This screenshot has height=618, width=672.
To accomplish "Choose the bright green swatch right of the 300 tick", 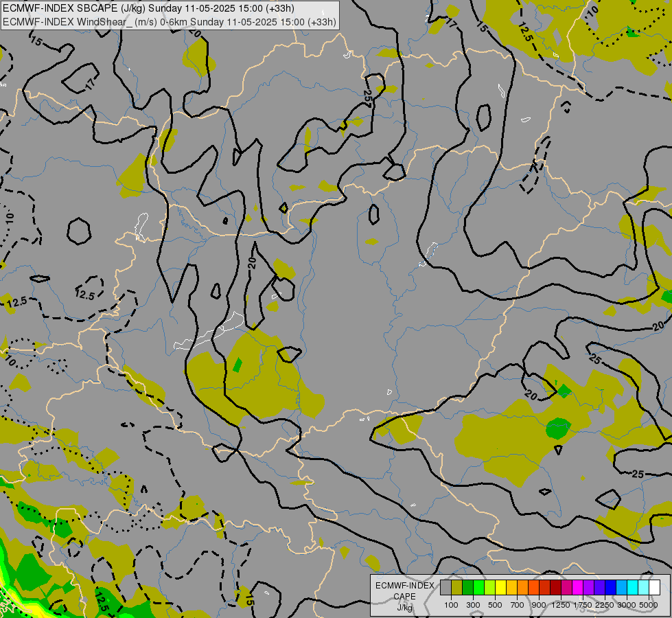I will click(x=478, y=587).
